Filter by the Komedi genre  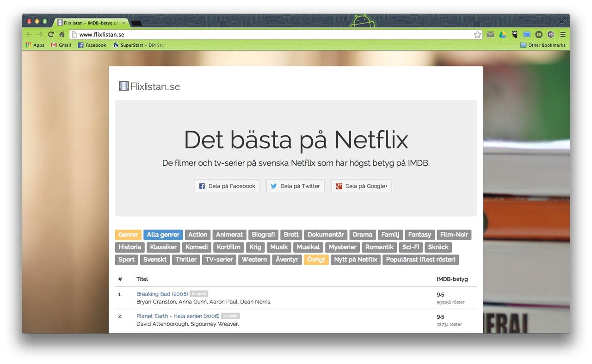[197, 247]
